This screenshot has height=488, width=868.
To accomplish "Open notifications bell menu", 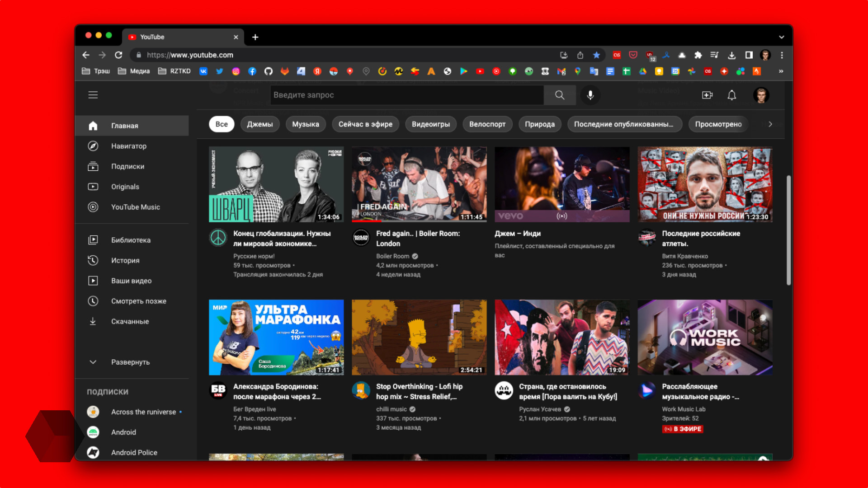I will 731,94.
